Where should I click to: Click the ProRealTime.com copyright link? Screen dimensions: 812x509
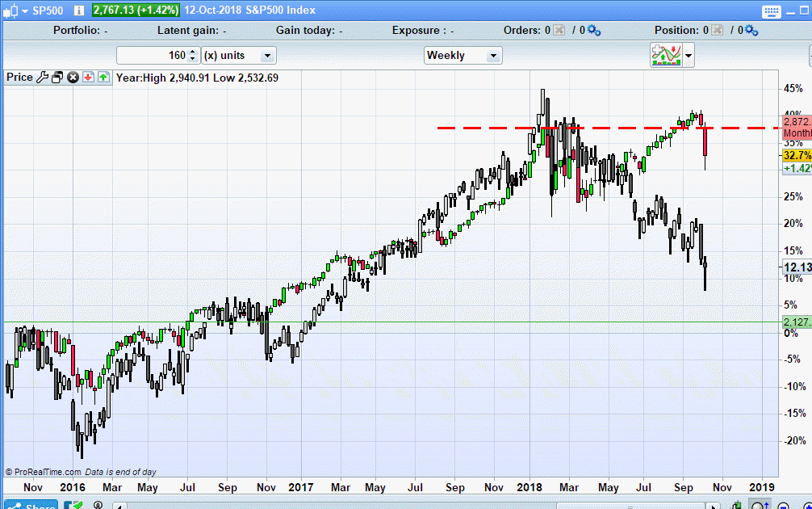point(44,472)
